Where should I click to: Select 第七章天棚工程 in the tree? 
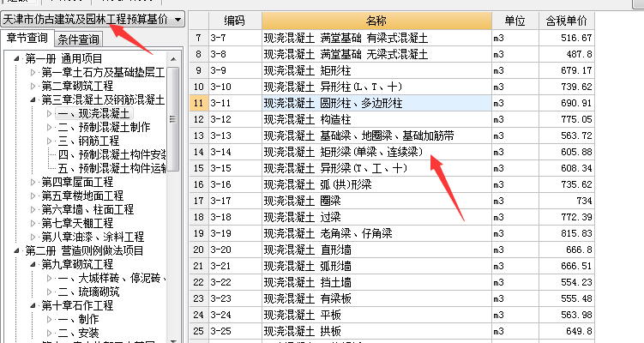pos(77,223)
